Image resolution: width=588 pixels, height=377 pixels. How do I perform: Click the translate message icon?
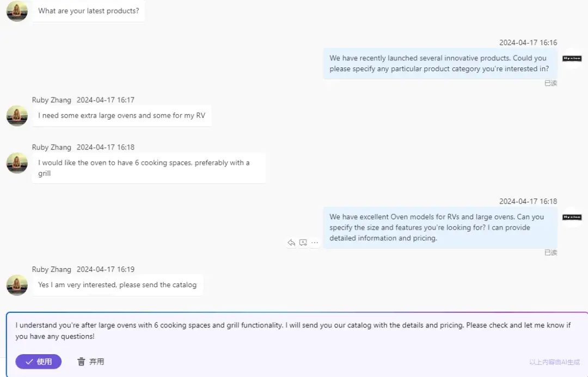pyautogui.click(x=303, y=243)
